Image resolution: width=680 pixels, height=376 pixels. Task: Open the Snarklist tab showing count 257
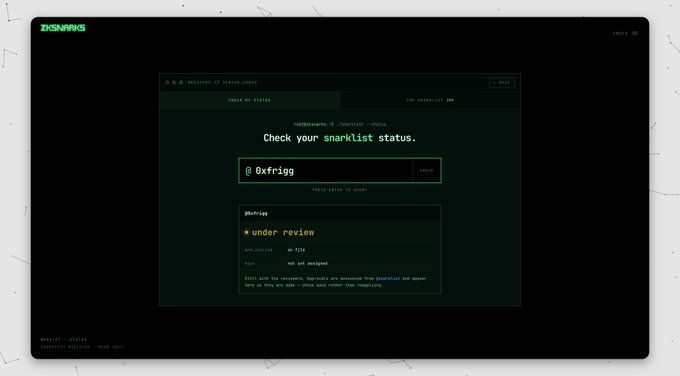click(430, 100)
